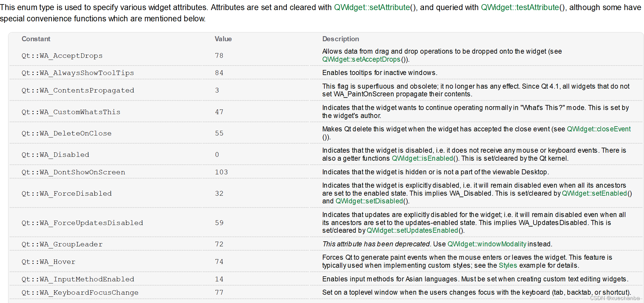Click value 78 for WA_AcceptDrops

point(219,56)
